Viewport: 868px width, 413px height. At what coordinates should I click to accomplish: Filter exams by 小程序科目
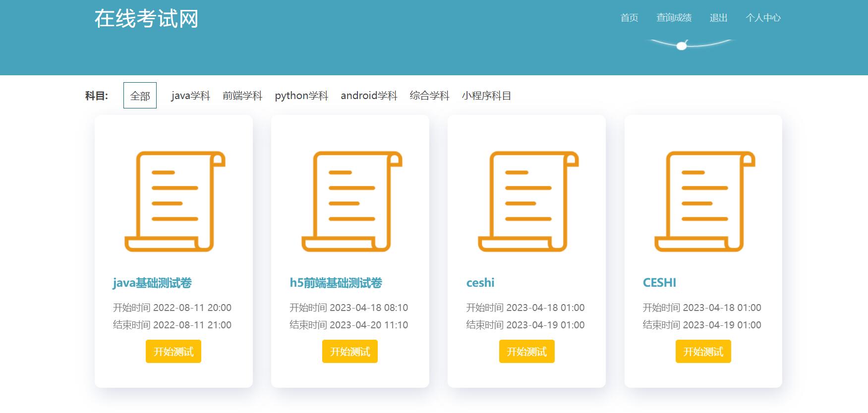[x=486, y=96]
